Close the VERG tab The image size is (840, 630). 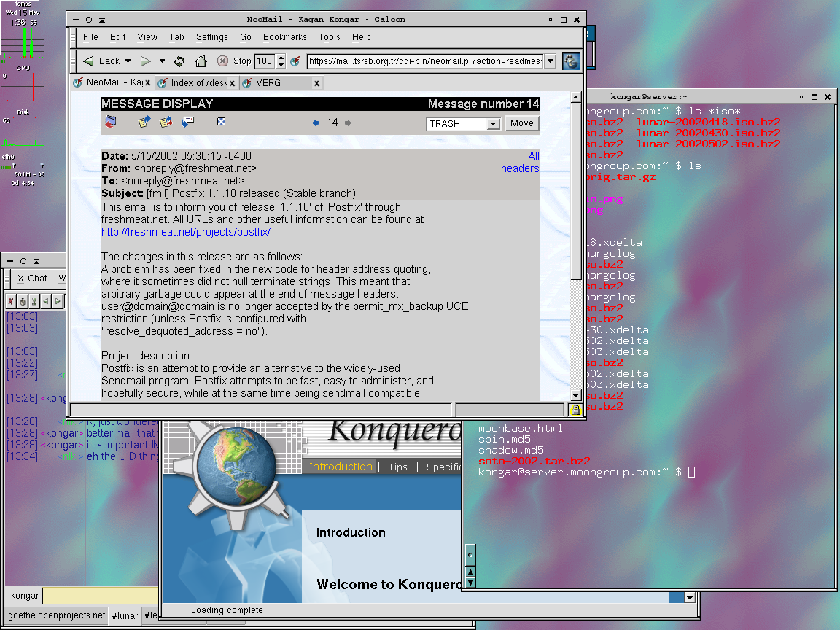(x=316, y=83)
